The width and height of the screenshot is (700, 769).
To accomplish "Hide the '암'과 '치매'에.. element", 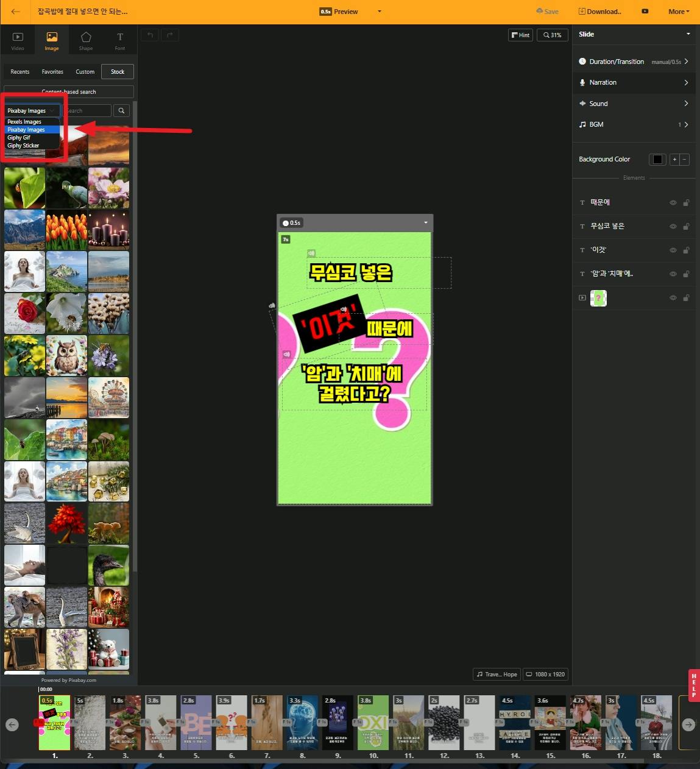I will coord(673,274).
